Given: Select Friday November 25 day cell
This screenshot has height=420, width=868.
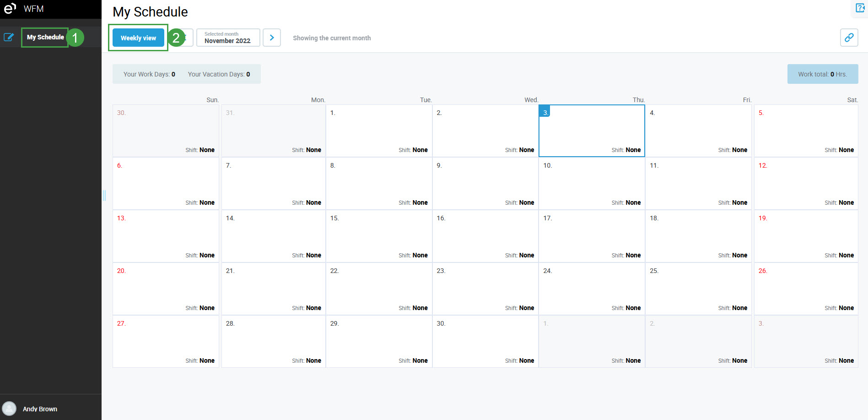Looking at the screenshot, I should pyautogui.click(x=698, y=289).
